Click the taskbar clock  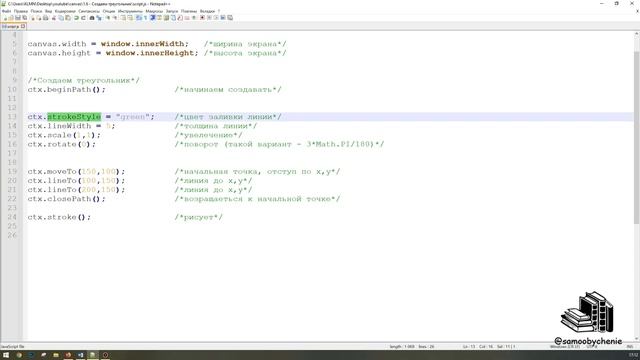(x=633, y=354)
